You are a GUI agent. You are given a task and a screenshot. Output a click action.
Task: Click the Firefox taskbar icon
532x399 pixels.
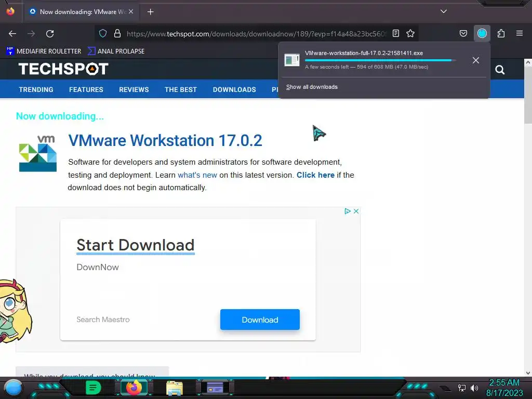click(x=134, y=388)
